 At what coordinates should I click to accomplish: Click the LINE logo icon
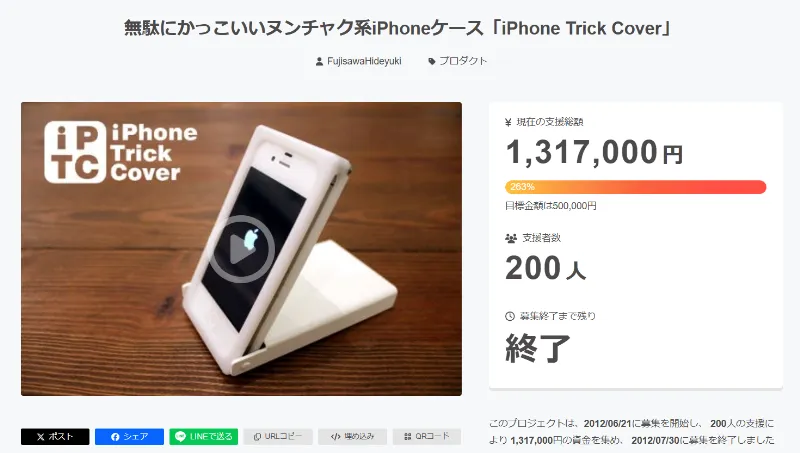click(180, 437)
